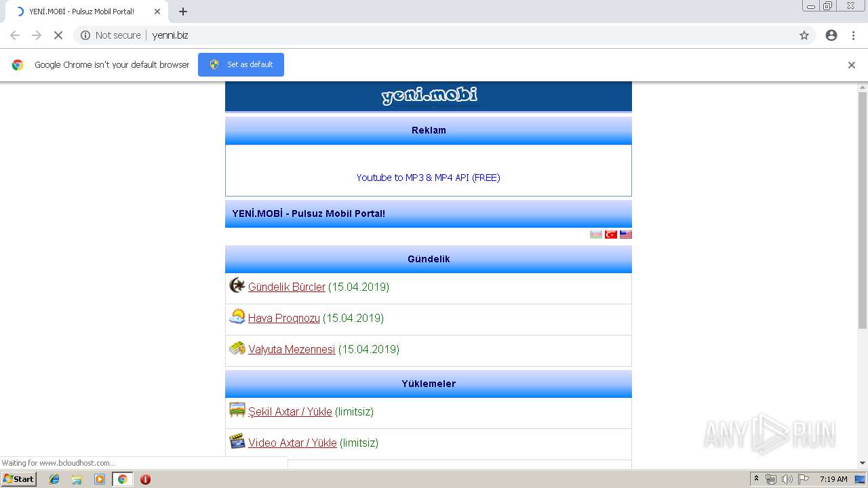Open Youtube to MP3 & MP4 API link

pos(429,178)
